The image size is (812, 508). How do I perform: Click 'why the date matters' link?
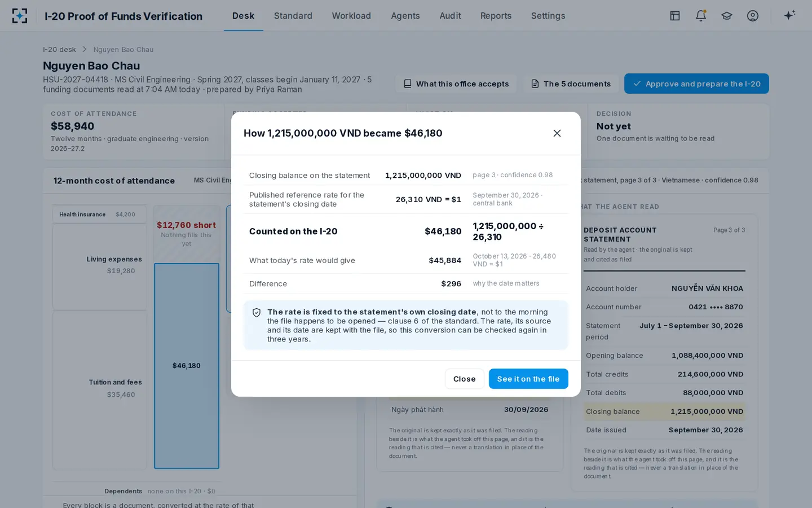point(506,283)
